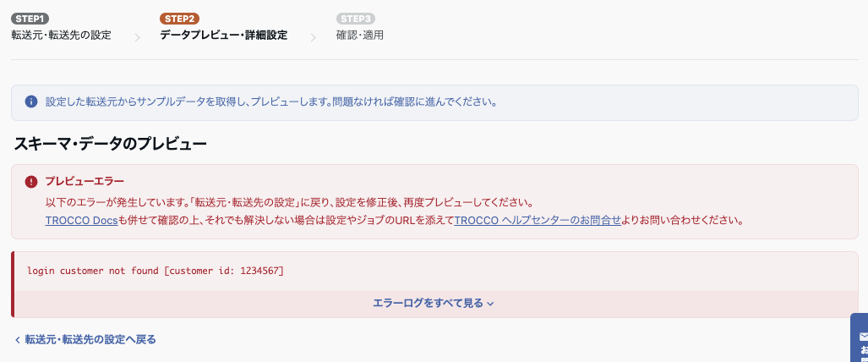This screenshot has height=362, width=868.
Task: Click the スキーマ・データのプレビュー heading
Action: pyautogui.click(x=110, y=144)
